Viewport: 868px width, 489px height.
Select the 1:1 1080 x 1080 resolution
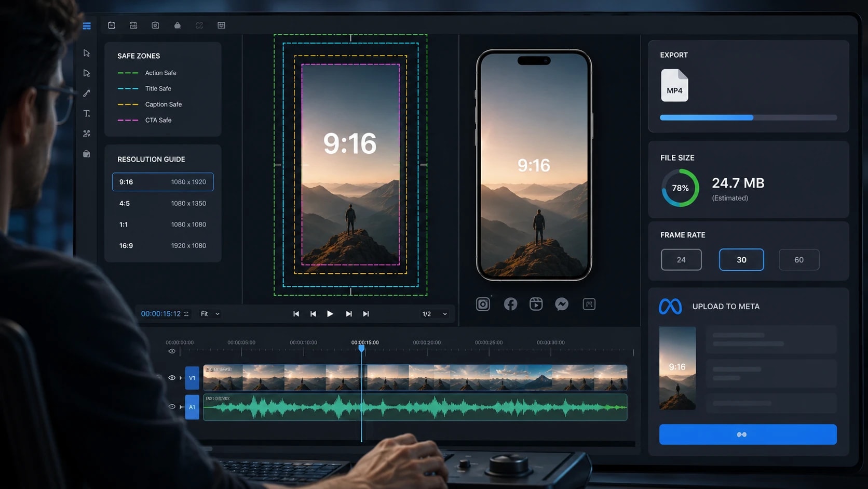(x=162, y=224)
